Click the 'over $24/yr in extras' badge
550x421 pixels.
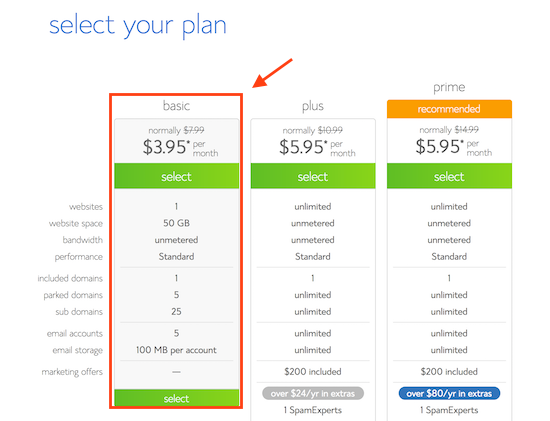(x=313, y=393)
